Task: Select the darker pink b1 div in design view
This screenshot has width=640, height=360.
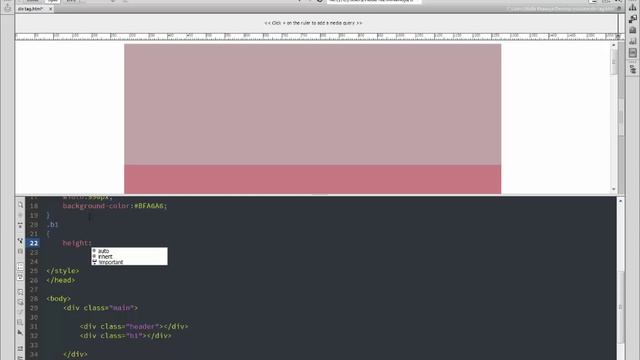Action: pos(313,179)
